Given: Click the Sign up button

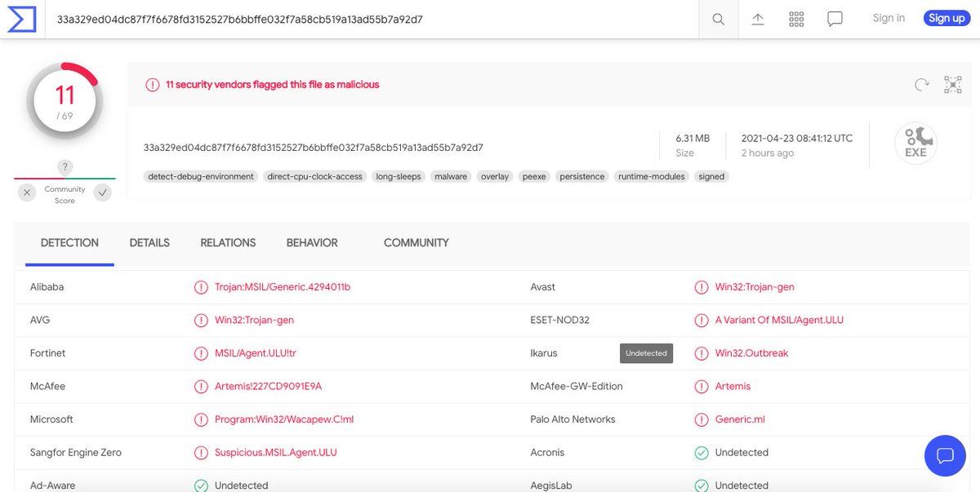Looking at the screenshot, I should tap(947, 18).
